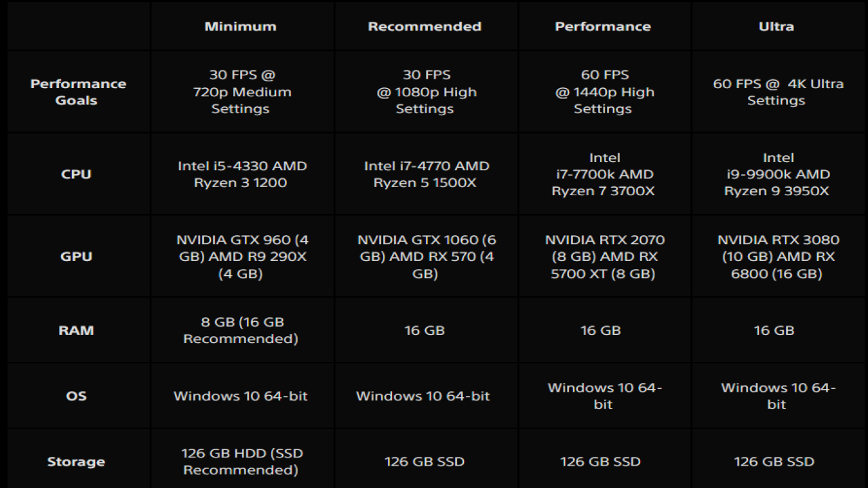The image size is (868, 488).
Task: Click the Minimum column header
Action: tap(241, 26)
